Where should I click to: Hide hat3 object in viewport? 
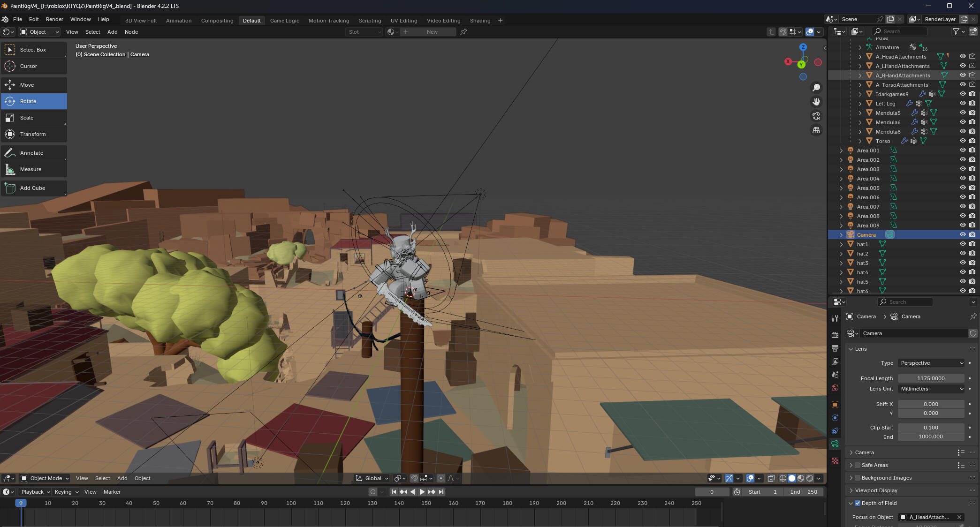(x=963, y=263)
